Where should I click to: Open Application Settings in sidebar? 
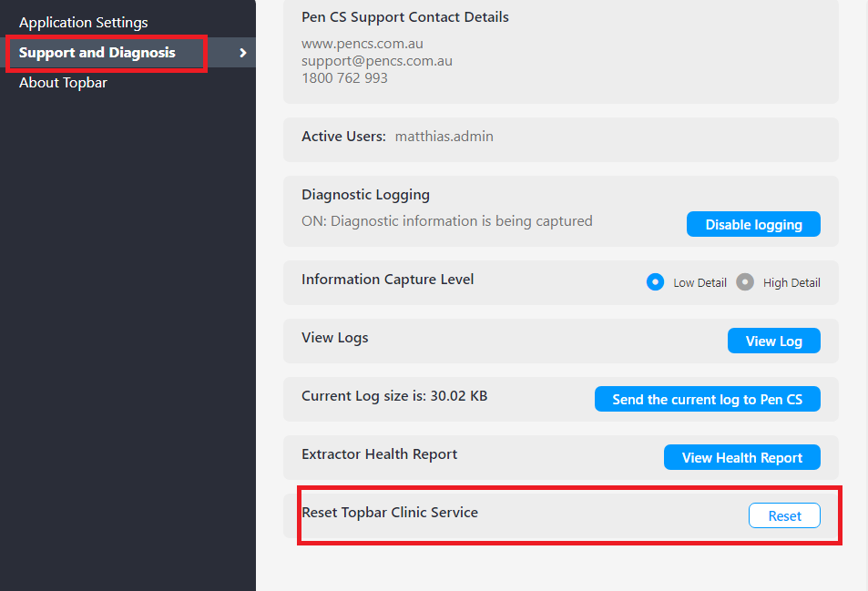coord(84,23)
